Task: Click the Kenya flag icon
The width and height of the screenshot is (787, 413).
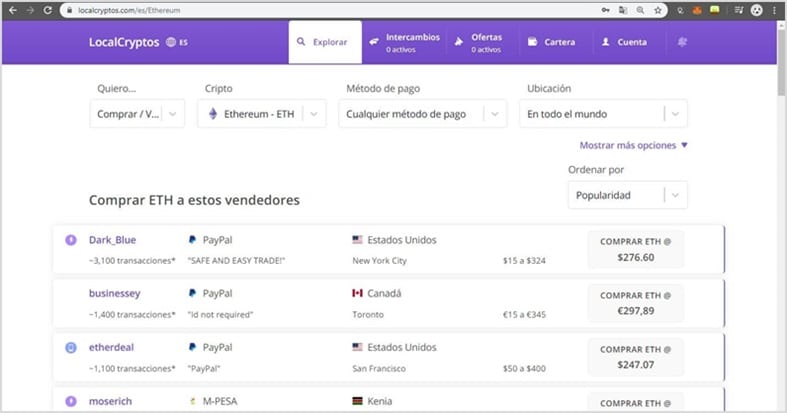Action: click(x=357, y=401)
